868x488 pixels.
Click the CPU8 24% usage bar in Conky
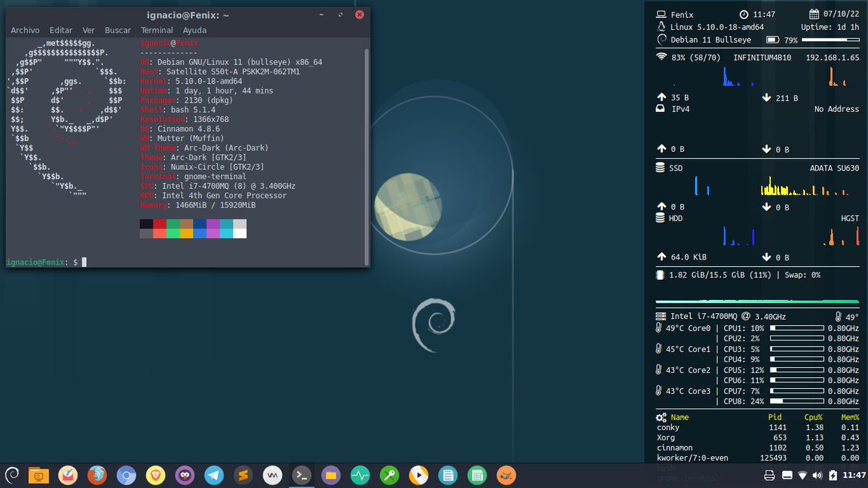pyautogui.click(x=797, y=401)
